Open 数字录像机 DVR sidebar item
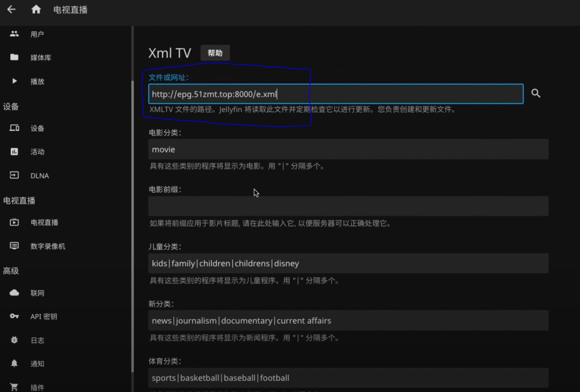Image resolution: width=580 pixels, height=392 pixels. [47, 246]
